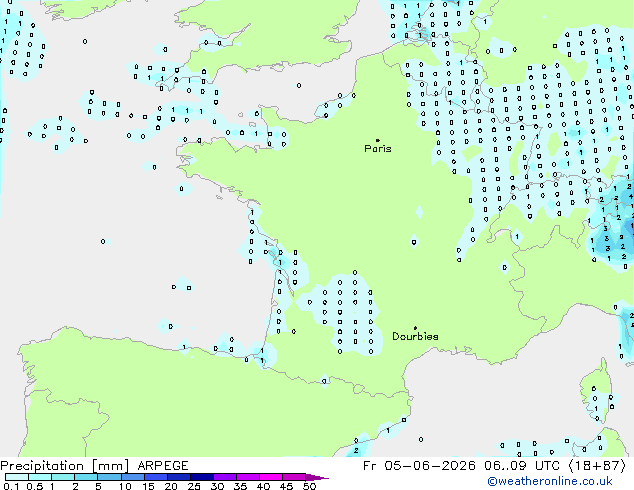Image resolution: width=634 pixels, height=490 pixels.
Task: Click the arrow tip above 50 mm
Action: pos(317,477)
